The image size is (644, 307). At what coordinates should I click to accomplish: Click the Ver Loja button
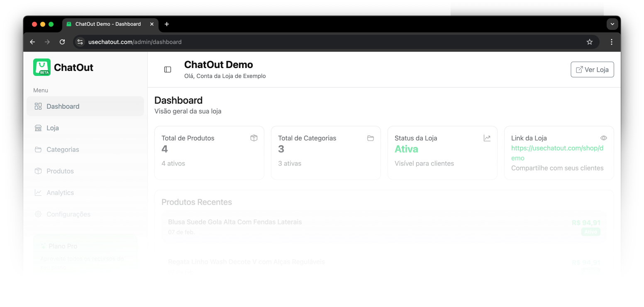coord(592,69)
